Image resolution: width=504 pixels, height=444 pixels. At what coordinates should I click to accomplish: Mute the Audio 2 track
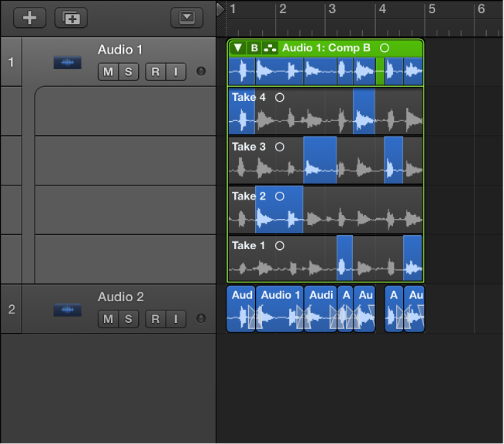[108, 319]
